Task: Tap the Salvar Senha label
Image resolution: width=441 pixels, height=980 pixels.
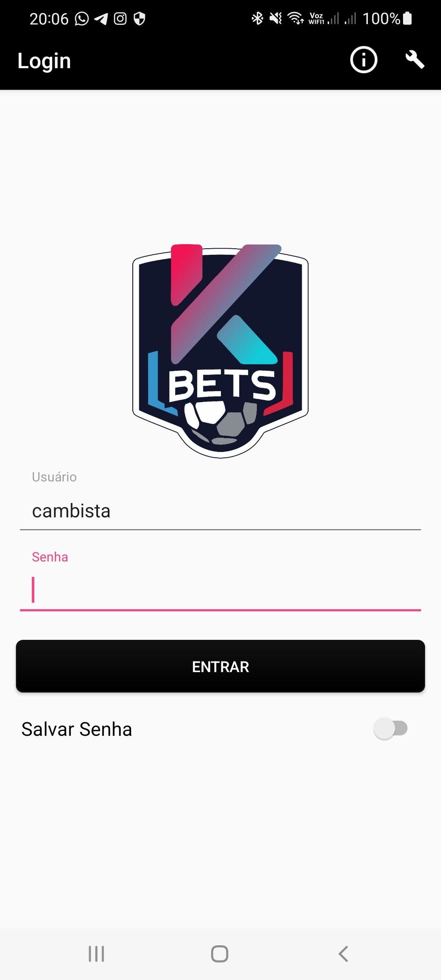Action: click(77, 729)
